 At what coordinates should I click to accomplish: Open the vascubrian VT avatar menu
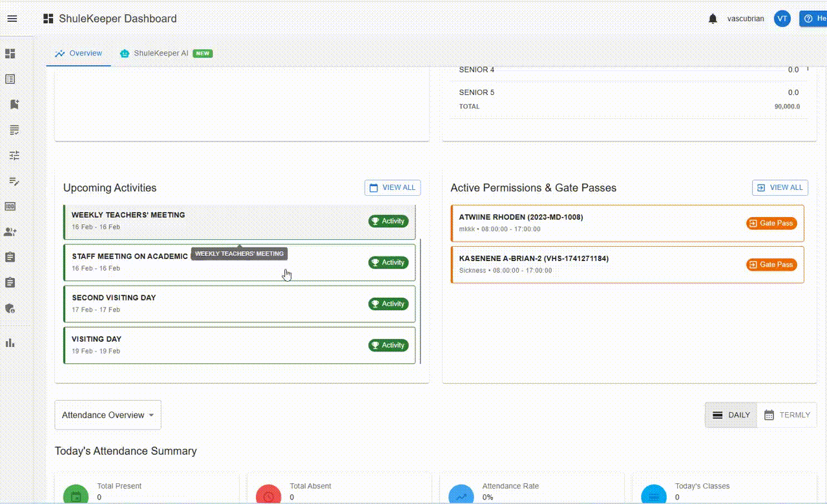[x=782, y=19]
